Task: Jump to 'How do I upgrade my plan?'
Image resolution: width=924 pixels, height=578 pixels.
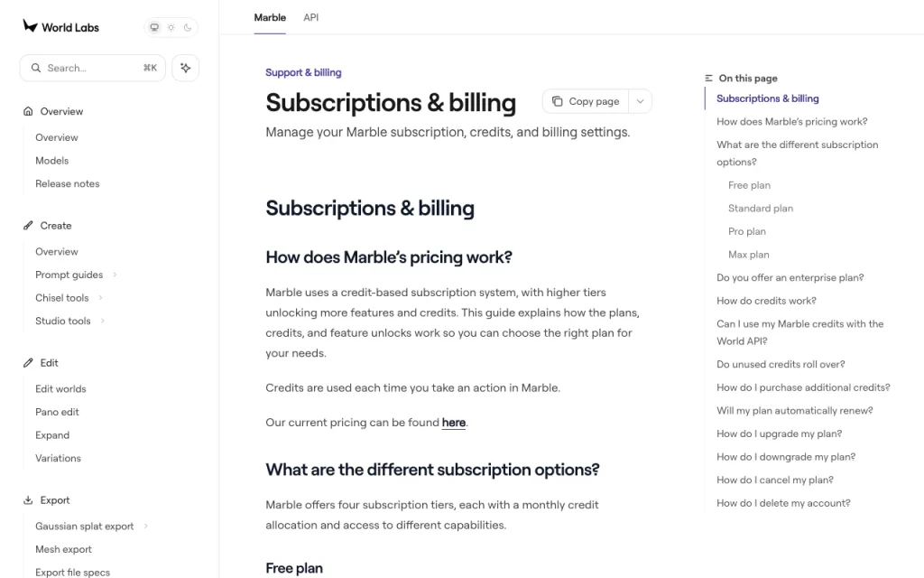Action: 779,433
